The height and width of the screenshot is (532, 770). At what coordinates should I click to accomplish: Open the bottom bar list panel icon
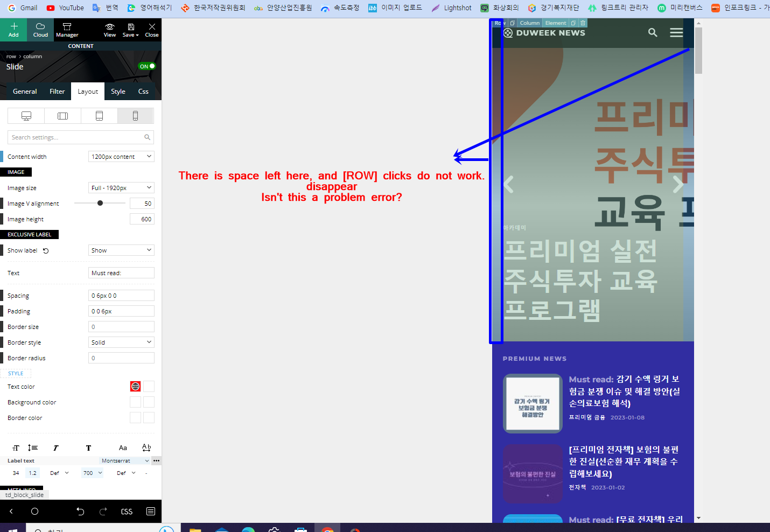click(x=151, y=511)
